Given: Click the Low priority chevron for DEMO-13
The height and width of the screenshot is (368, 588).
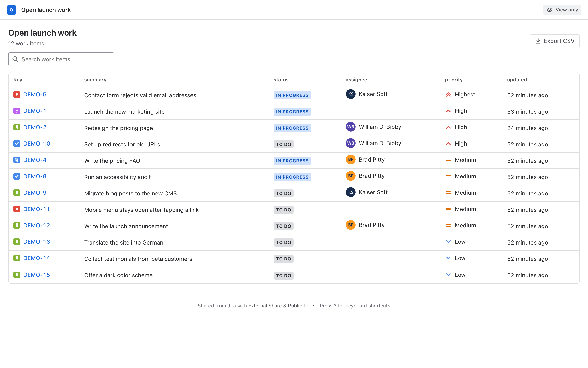Looking at the screenshot, I should (448, 241).
